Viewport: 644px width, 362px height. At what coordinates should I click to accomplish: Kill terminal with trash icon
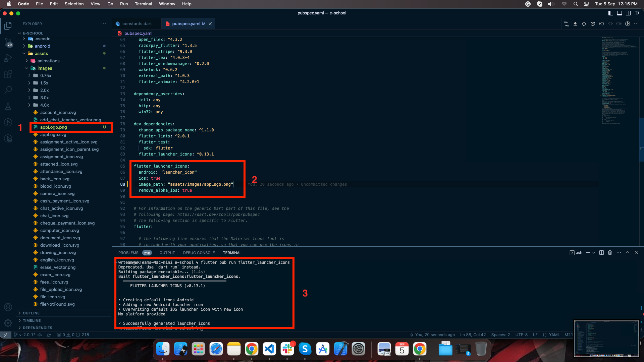(610, 253)
